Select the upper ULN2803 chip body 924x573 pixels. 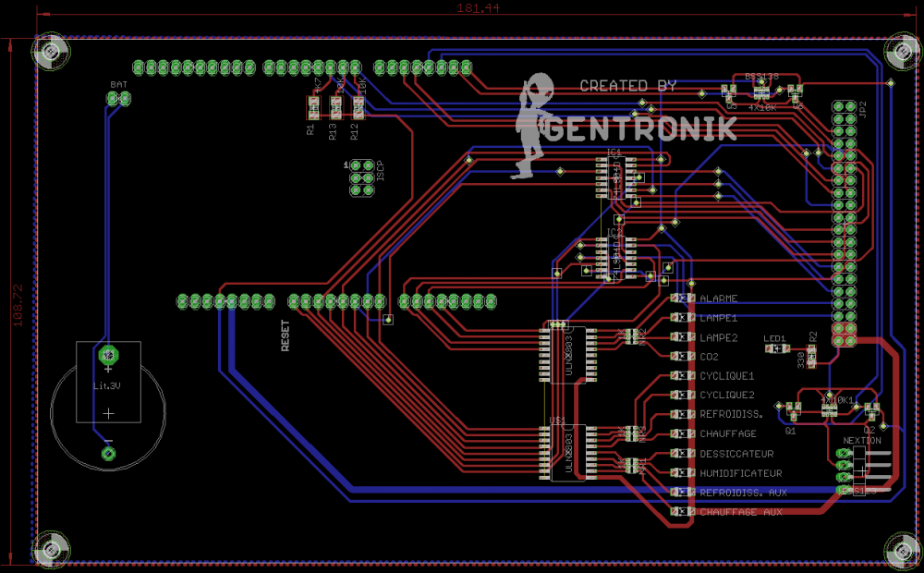point(568,356)
